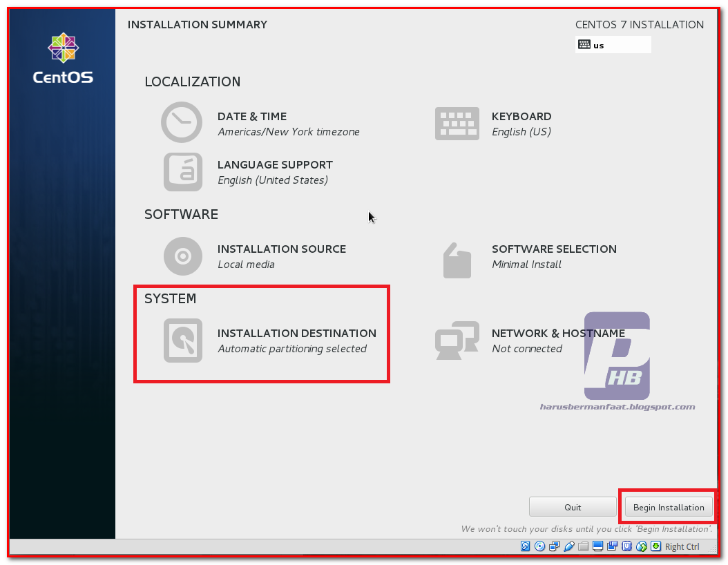The width and height of the screenshot is (728, 565).
Task: Open the Language Support icon
Action: [x=183, y=172]
